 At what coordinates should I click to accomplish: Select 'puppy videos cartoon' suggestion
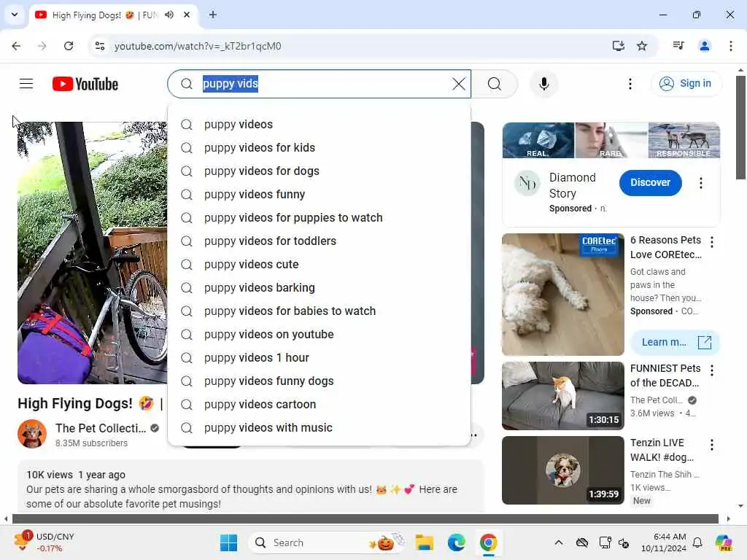320,404
